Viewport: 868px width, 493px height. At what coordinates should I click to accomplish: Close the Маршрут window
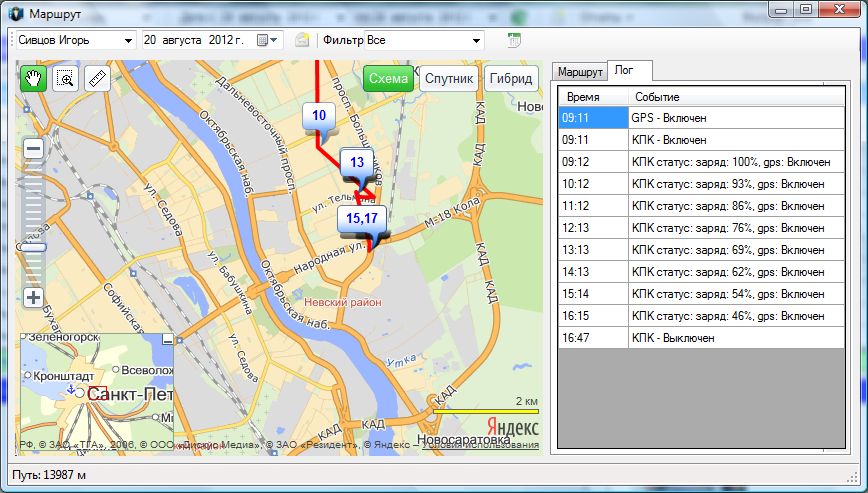[x=840, y=9]
